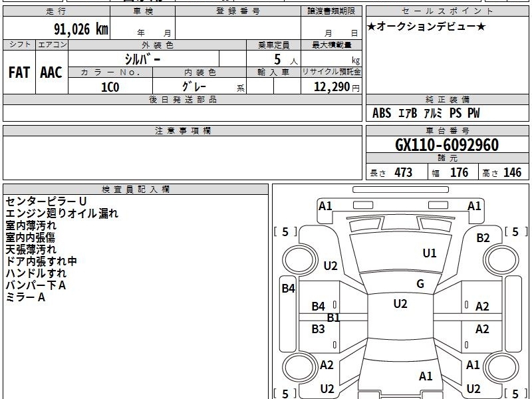This screenshot has height=399, width=532.
Task: Click the height value 146
Action: pos(512,172)
